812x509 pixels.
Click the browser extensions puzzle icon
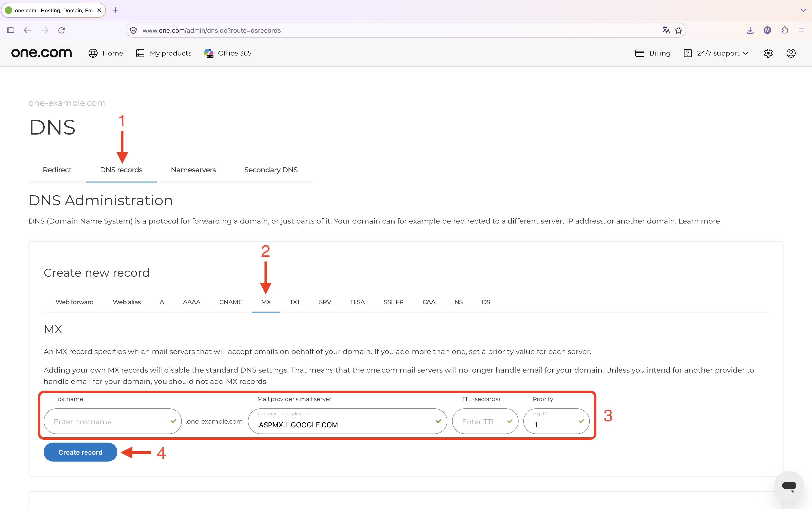point(785,30)
